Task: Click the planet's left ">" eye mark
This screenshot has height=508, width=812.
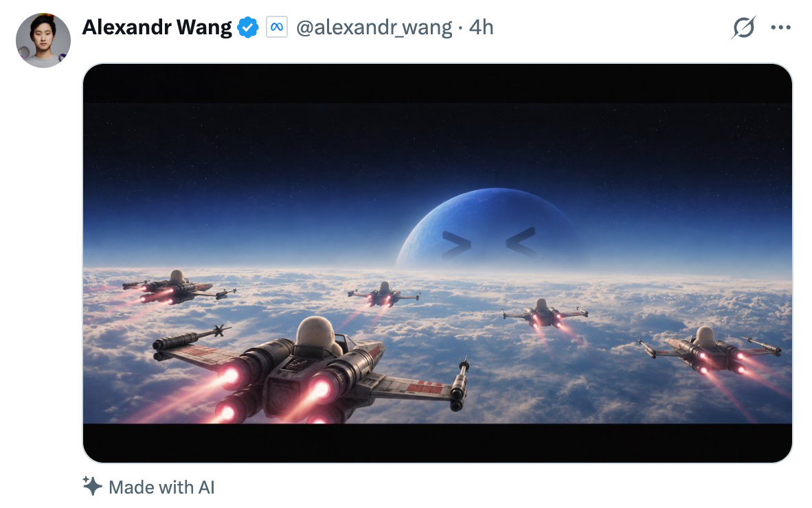Action: (456, 244)
